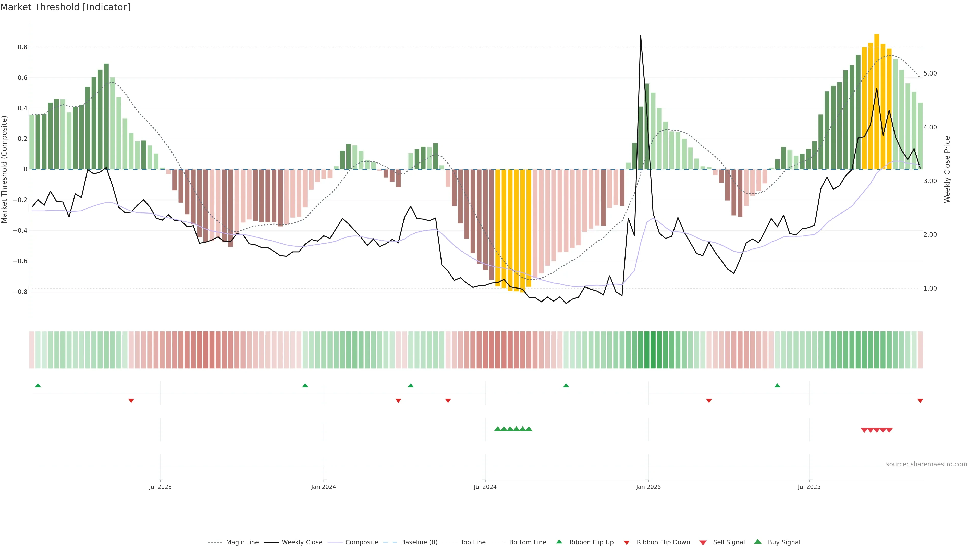Click the Jan 2025 x-axis label
The width and height of the screenshot is (980, 551).
point(648,487)
